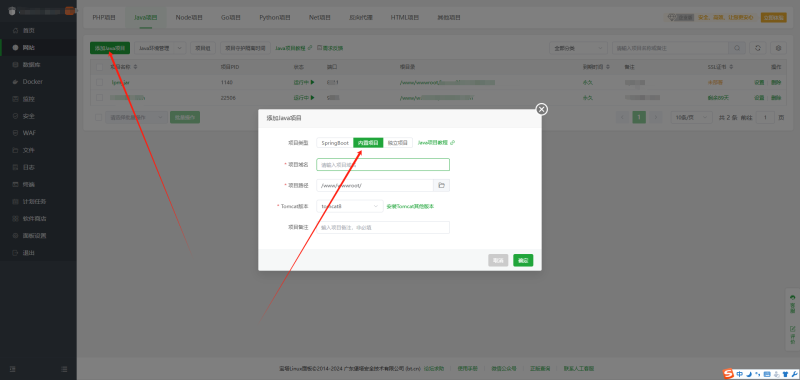Open the all categories filter dropdown
This screenshot has width=800, height=380.
(578, 48)
